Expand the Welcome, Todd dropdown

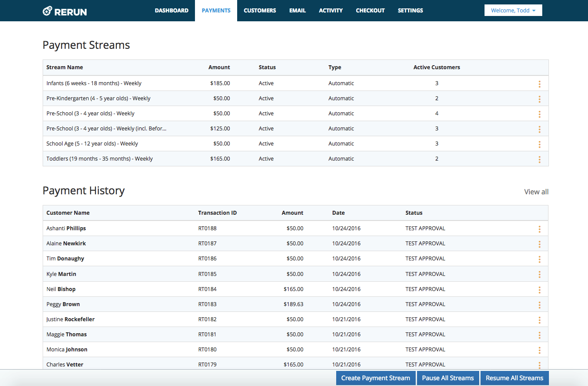point(513,11)
